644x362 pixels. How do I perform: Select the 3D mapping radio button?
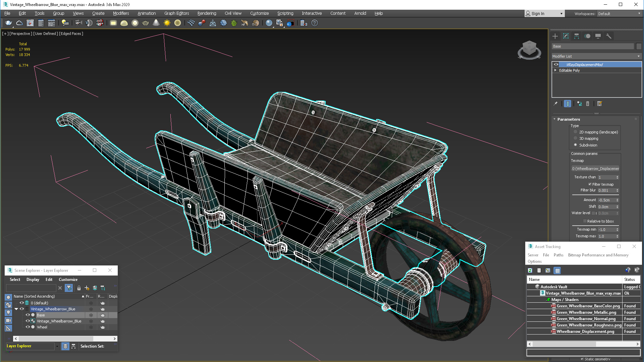tap(576, 138)
